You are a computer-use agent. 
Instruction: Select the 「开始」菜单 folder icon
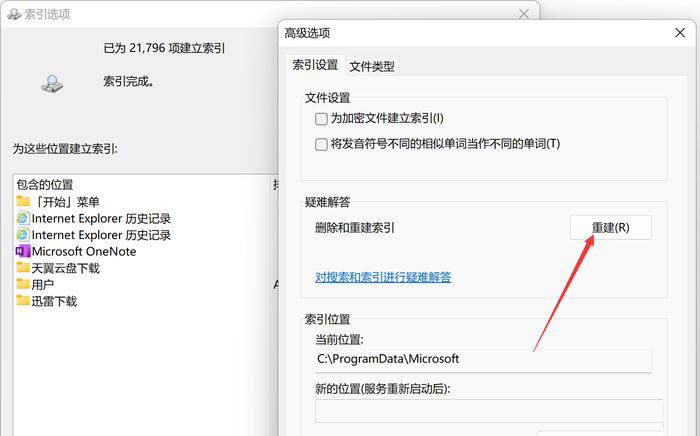click(x=23, y=201)
